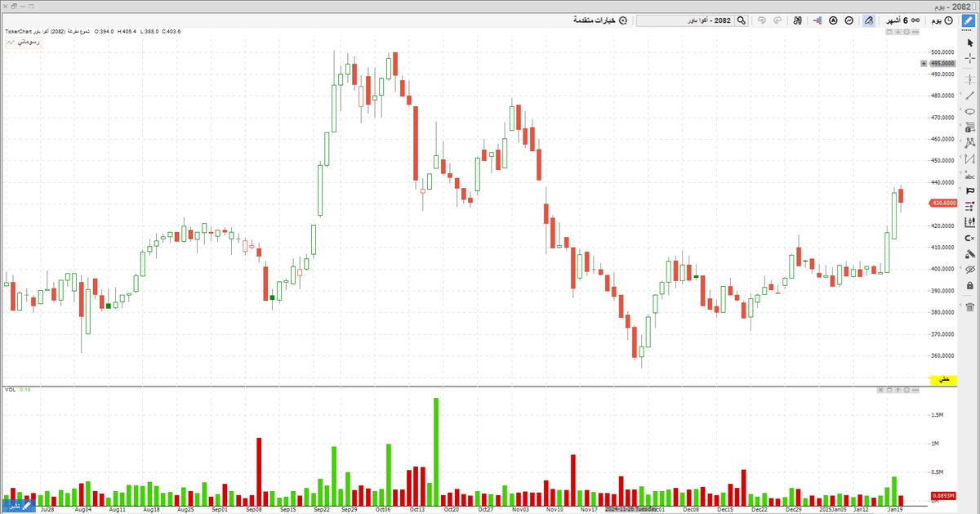Click the Oct13 date on time axis
The height and width of the screenshot is (514, 980).
tap(417, 509)
